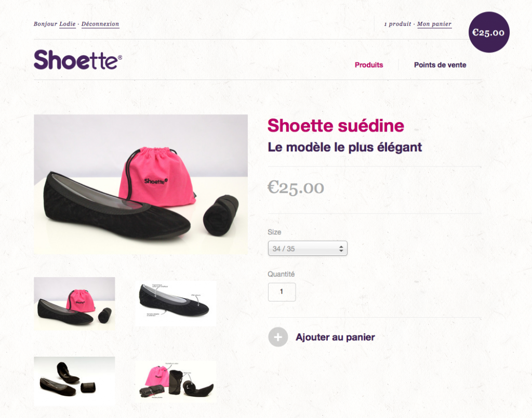This screenshot has width=532, height=418.
Task: Open the Points de vente menu item
Action: click(440, 65)
